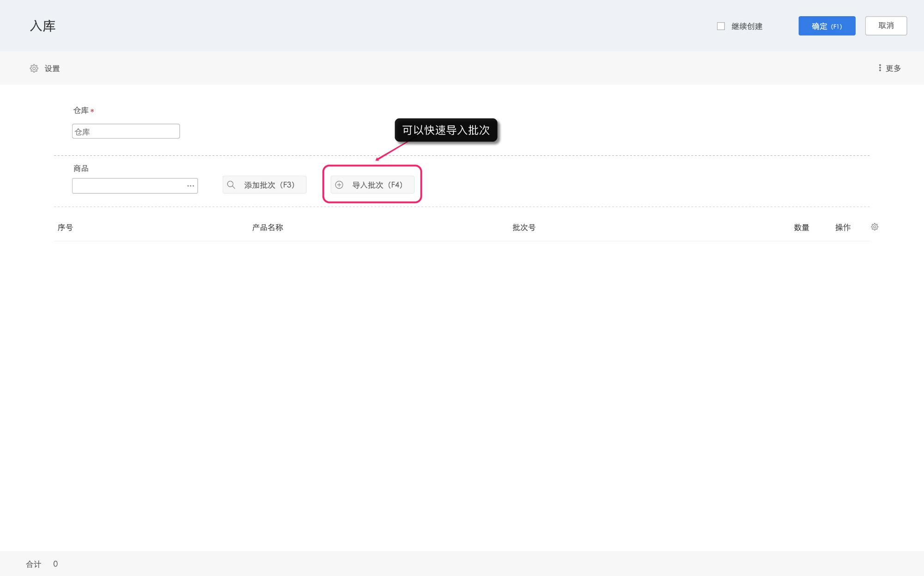Open the 更多 menu label
The width and height of the screenshot is (924, 576).
click(x=893, y=68)
